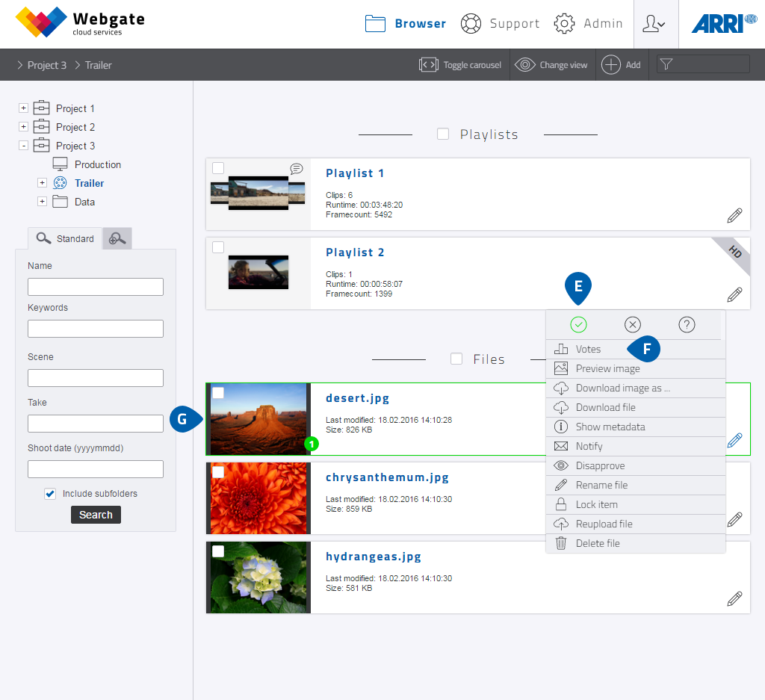Choose Lock item menu entry
This screenshot has height=700, width=765.
pos(635,505)
